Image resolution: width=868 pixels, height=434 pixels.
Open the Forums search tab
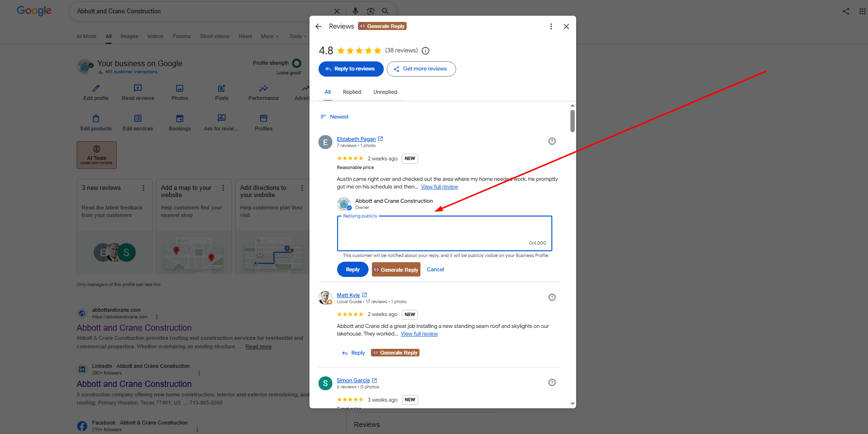(x=181, y=37)
